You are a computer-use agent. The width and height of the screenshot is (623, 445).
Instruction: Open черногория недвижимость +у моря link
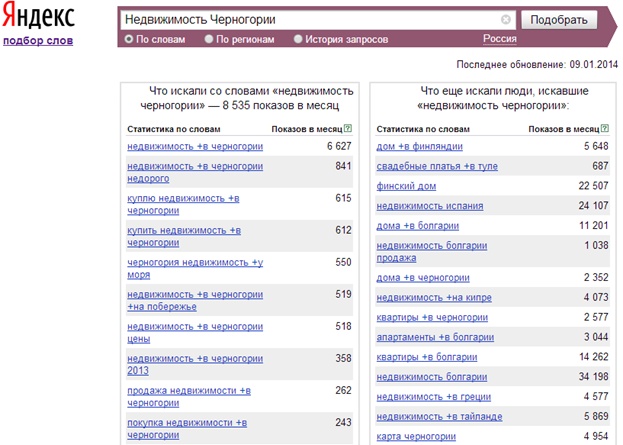(x=195, y=269)
